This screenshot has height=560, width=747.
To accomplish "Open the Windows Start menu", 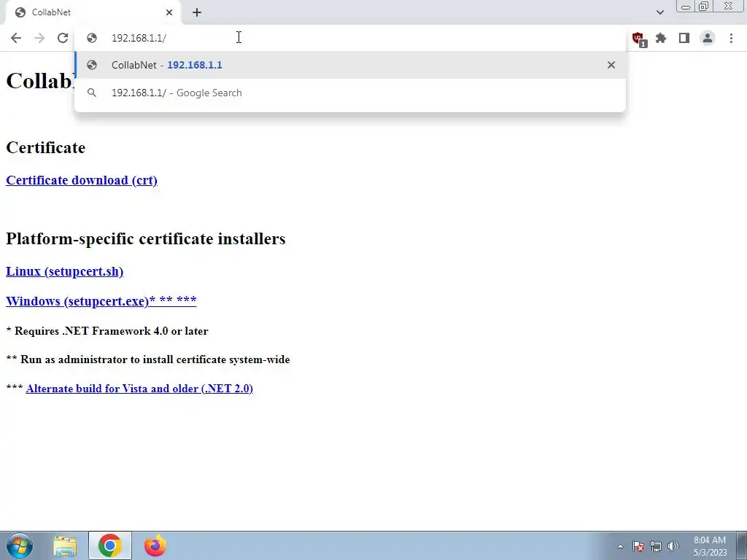I will tap(20, 545).
